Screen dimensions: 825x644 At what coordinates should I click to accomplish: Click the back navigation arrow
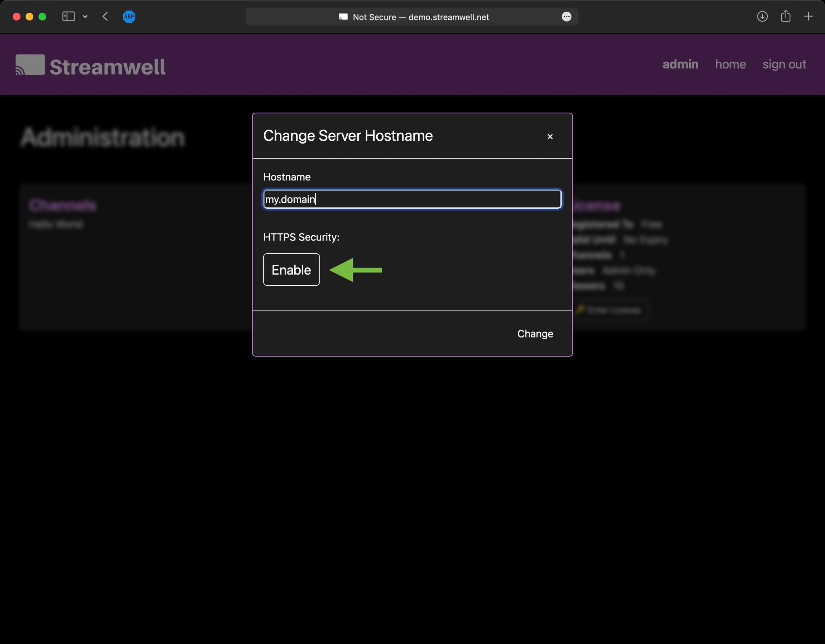[105, 16]
